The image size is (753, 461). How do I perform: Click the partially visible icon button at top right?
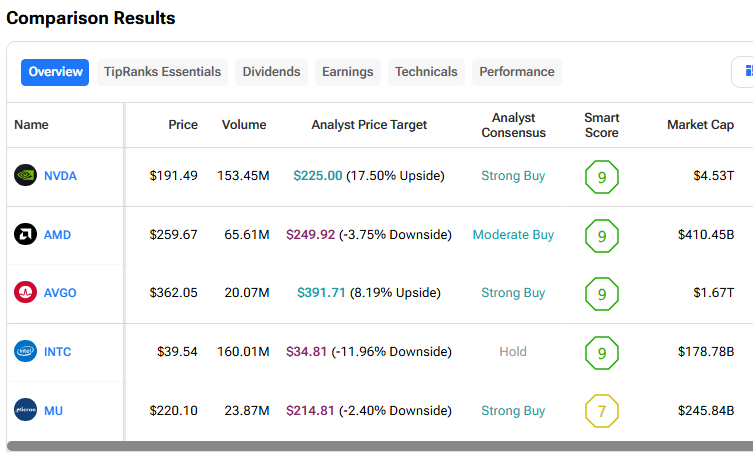coord(744,72)
